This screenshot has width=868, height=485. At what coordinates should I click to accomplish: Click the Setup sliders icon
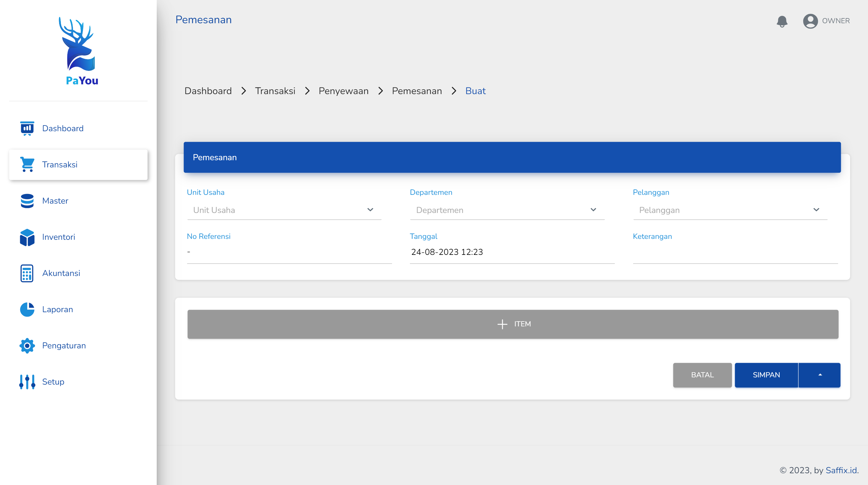coord(27,382)
